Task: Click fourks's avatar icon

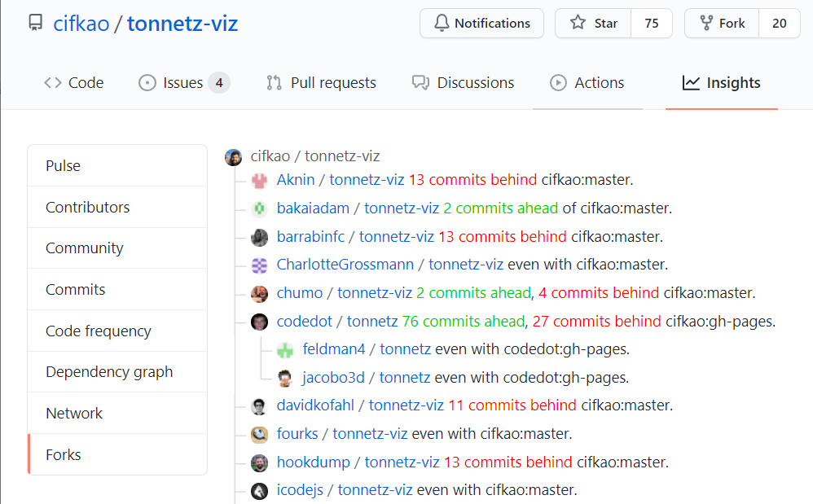Action: 259,435
